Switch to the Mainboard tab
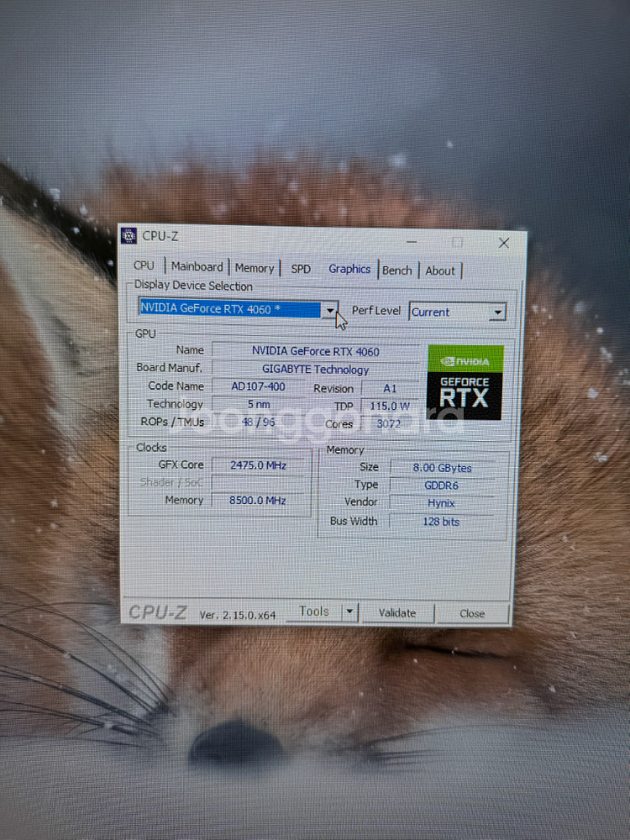 [x=197, y=267]
